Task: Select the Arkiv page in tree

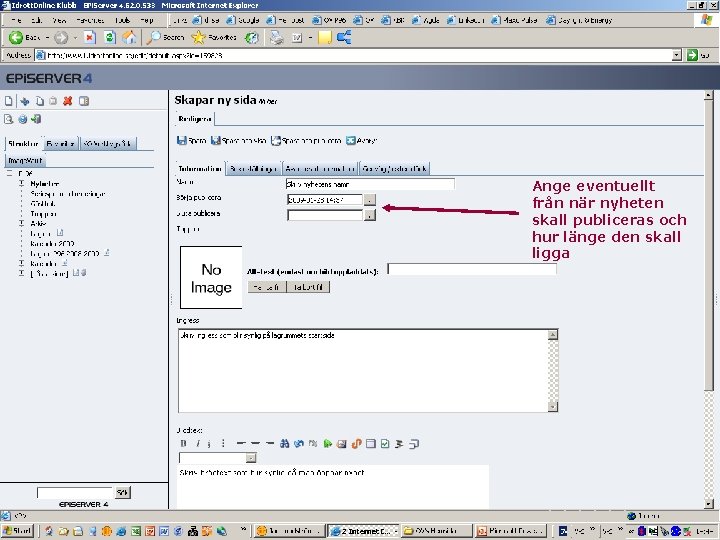Action: tap(38, 224)
